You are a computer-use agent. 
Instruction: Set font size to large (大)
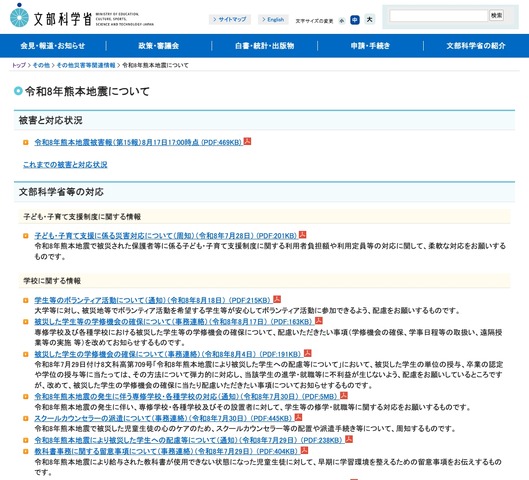pos(369,20)
